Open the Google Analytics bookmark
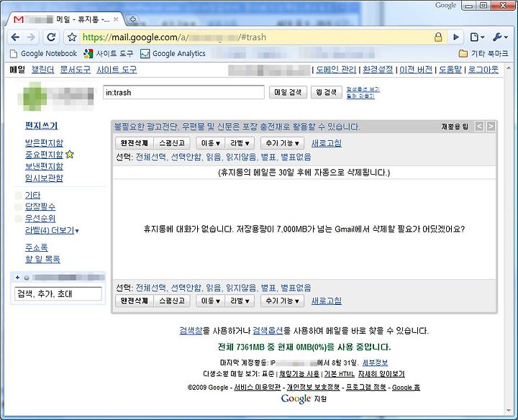Viewport: 518px width, 420px height. [173, 53]
